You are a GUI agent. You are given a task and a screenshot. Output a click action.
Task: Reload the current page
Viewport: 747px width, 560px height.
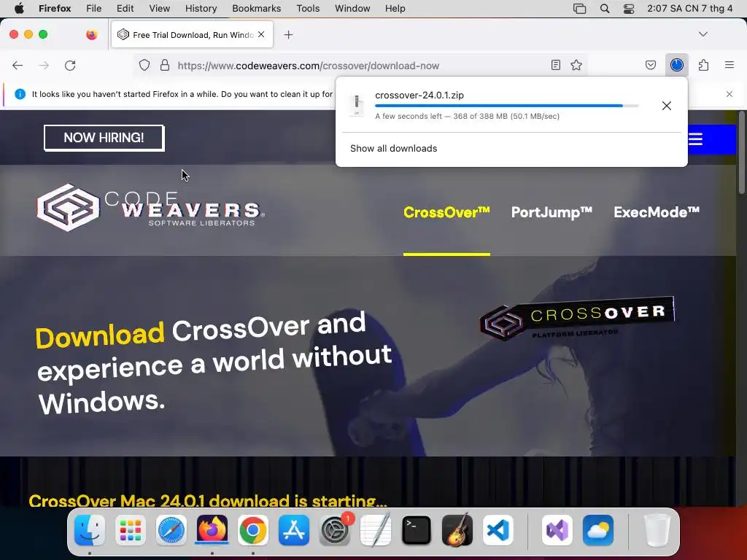point(70,65)
